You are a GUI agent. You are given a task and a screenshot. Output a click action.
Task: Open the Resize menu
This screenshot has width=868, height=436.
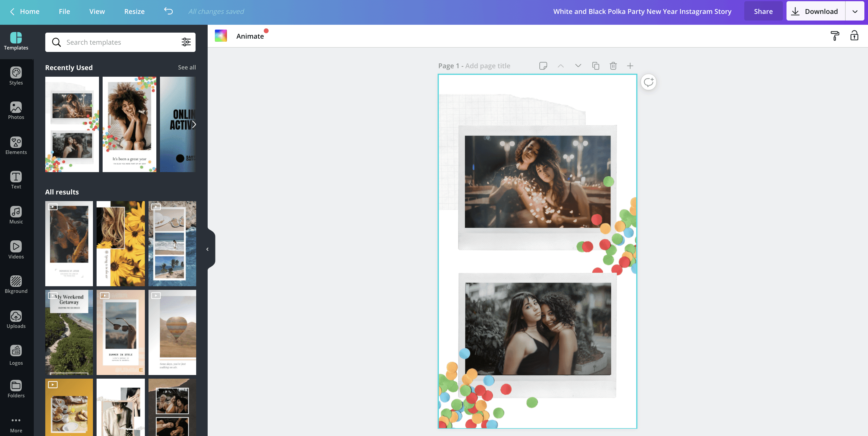(x=134, y=11)
